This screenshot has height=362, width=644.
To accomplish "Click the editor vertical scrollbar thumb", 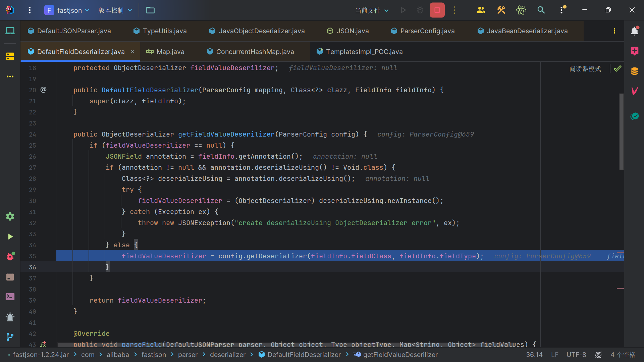I will 621,132.
